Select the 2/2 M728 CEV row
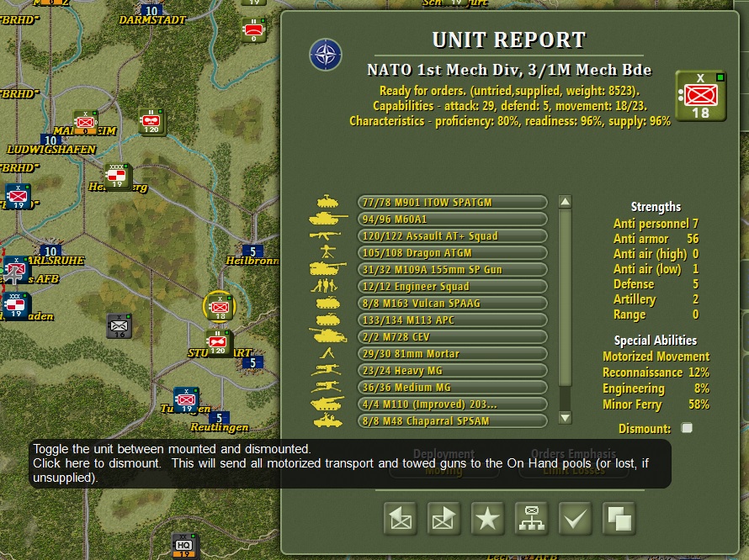This screenshot has height=560, width=749. (453, 336)
